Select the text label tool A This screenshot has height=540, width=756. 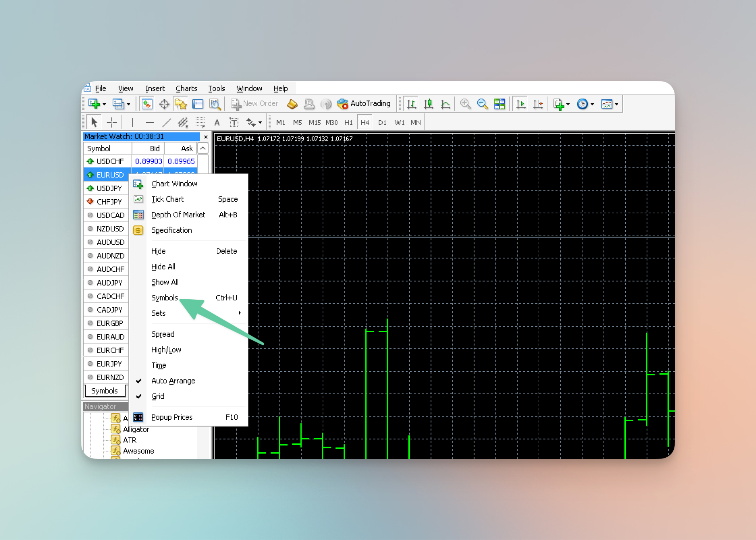(x=217, y=123)
